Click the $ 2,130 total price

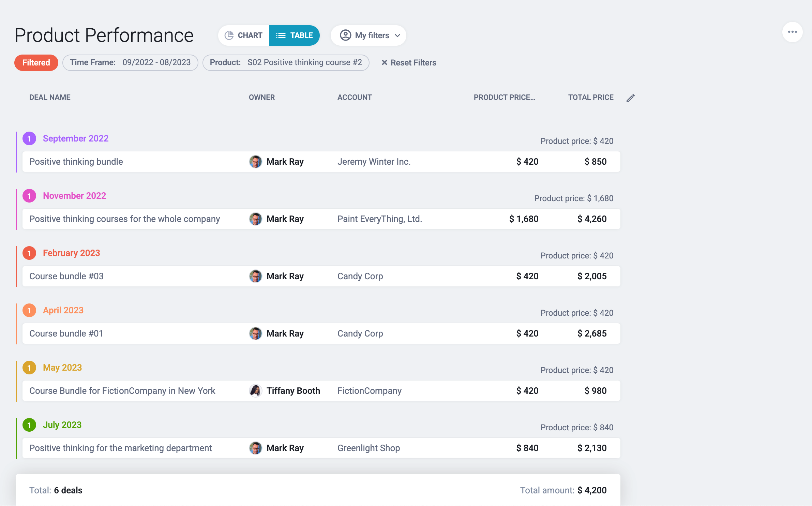click(x=592, y=448)
